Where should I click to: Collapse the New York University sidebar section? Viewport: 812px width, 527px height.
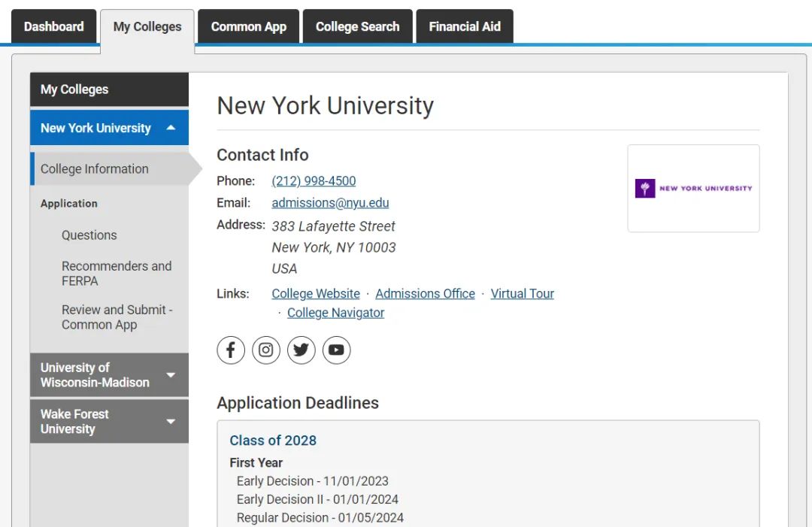click(x=171, y=129)
